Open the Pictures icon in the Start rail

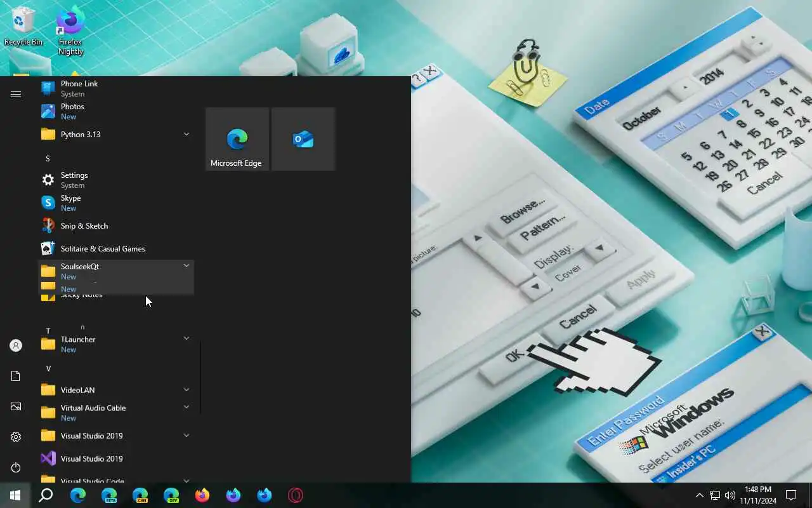pos(16,406)
